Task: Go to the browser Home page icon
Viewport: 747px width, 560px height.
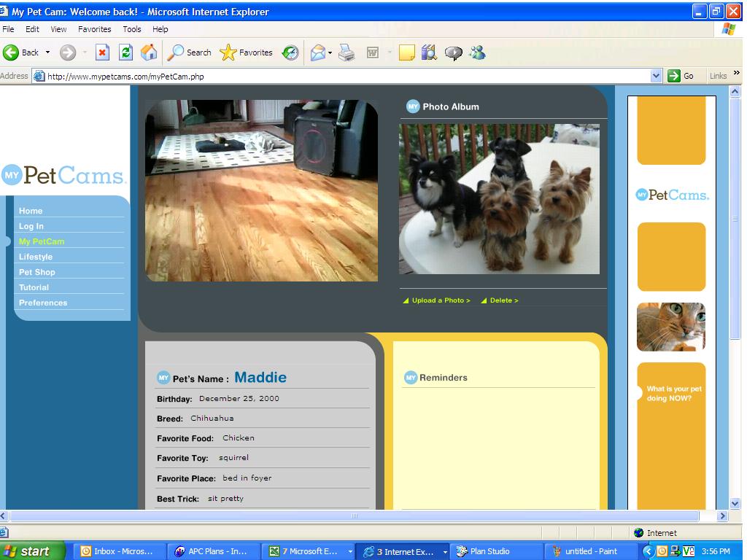Action: pos(148,52)
